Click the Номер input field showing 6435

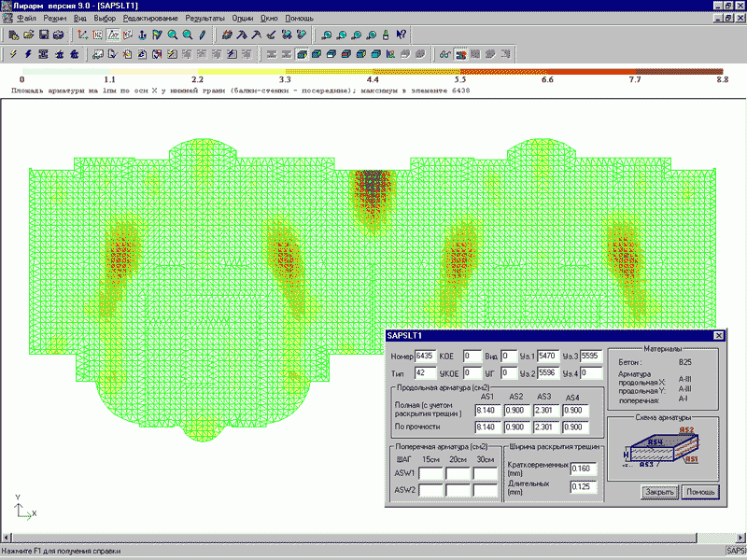click(425, 356)
